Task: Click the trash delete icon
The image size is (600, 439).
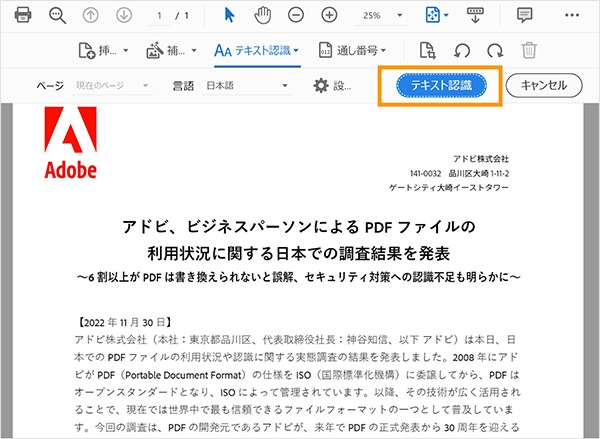Action: 529,50
